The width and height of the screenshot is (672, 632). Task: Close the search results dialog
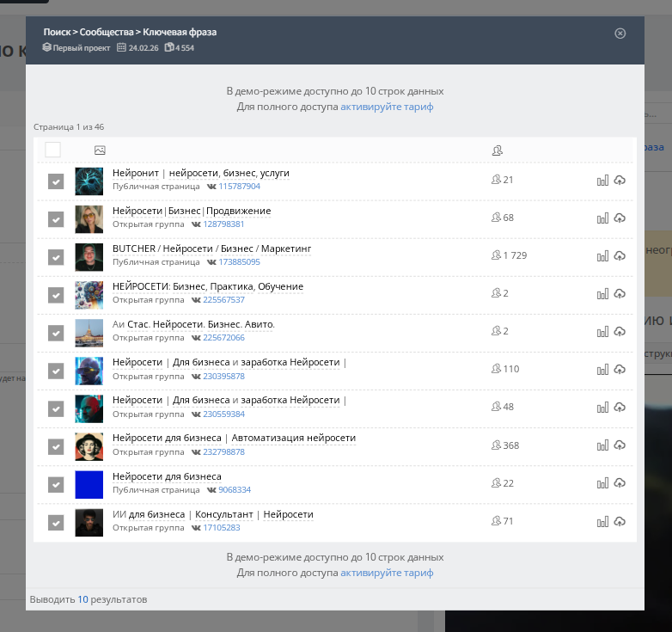click(620, 34)
